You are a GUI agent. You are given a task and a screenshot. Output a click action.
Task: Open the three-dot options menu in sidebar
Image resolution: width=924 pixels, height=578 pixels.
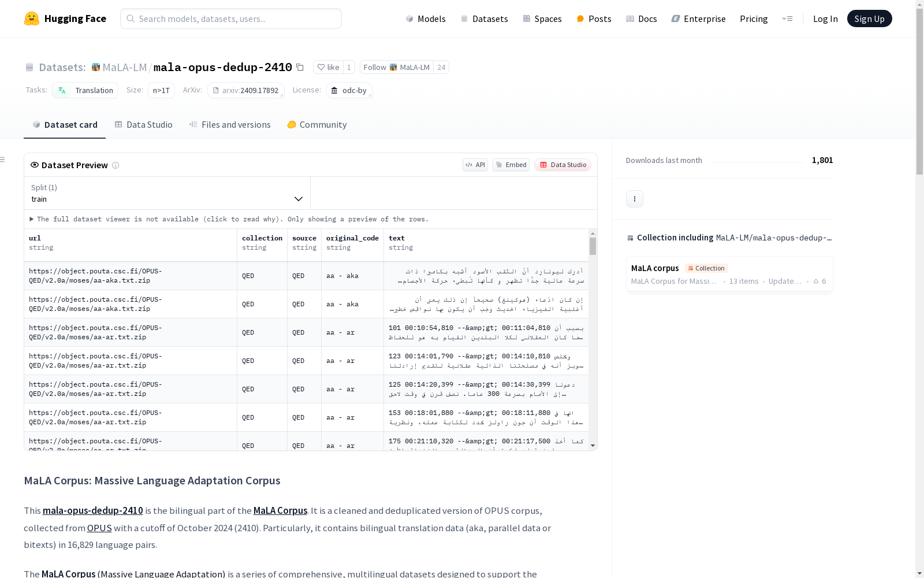click(635, 199)
